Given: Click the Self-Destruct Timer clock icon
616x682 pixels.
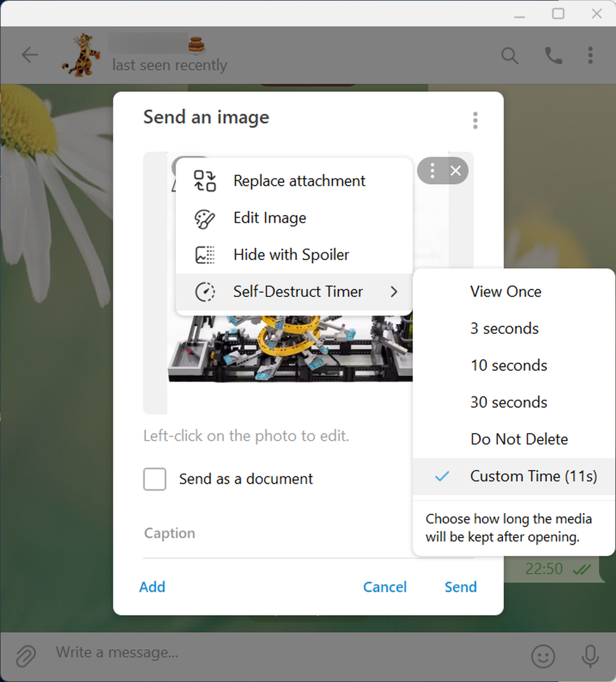Looking at the screenshot, I should pos(205,292).
